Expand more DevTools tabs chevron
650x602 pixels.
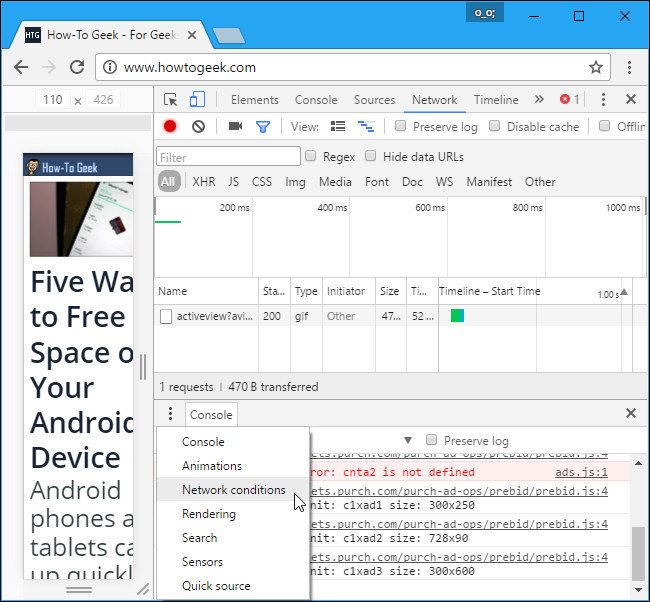[538, 99]
